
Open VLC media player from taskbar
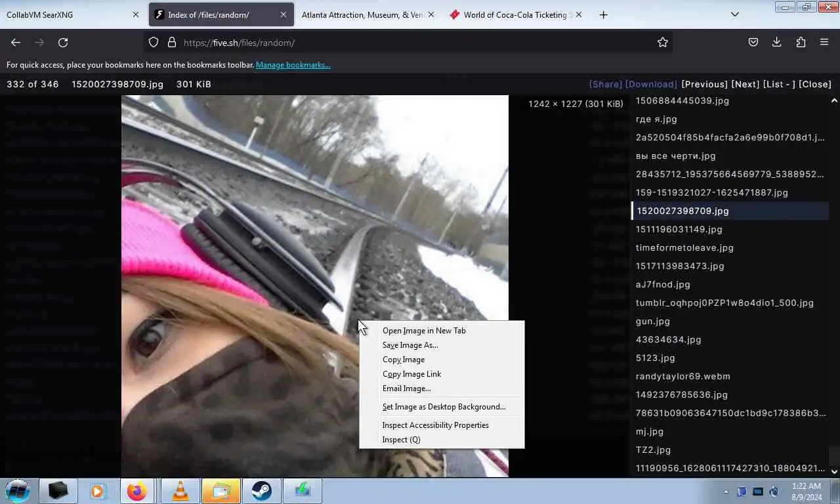[x=180, y=491]
